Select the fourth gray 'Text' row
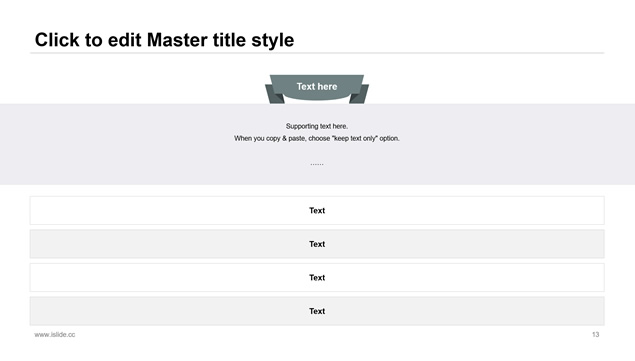Viewport: 635px width, 361px height. (x=317, y=311)
